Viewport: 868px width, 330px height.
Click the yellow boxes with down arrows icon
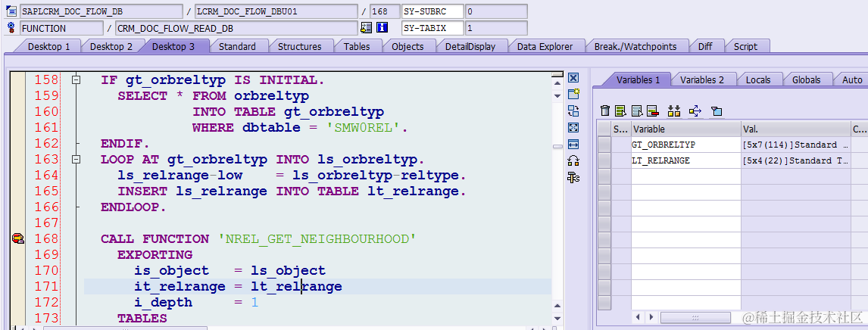coord(673,111)
